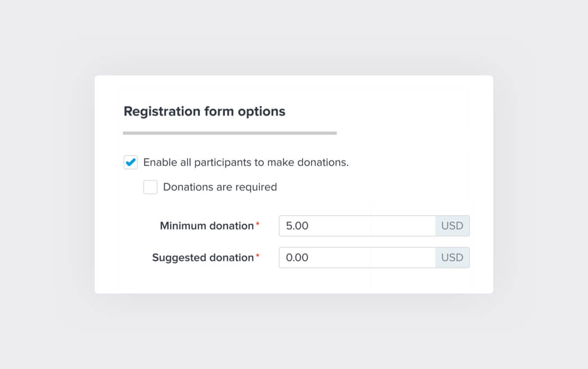Image resolution: width=588 pixels, height=369 pixels.
Task: Click the red asterisk after Minimum donation
Action: click(x=258, y=225)
